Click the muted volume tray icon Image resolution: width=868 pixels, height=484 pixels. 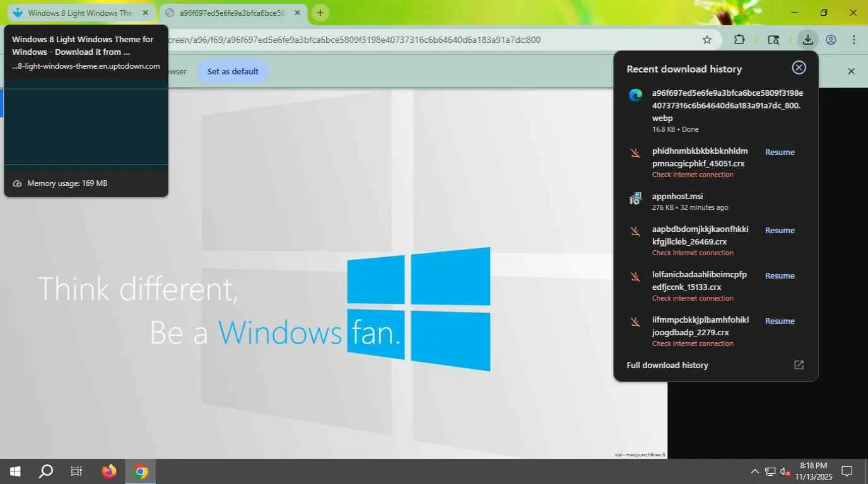click(x=785, y=471)
